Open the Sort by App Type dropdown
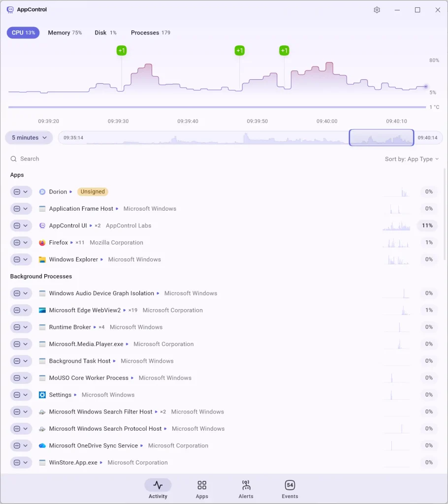The width and height of the screenshot is (448, 504). tap(412, 159)
